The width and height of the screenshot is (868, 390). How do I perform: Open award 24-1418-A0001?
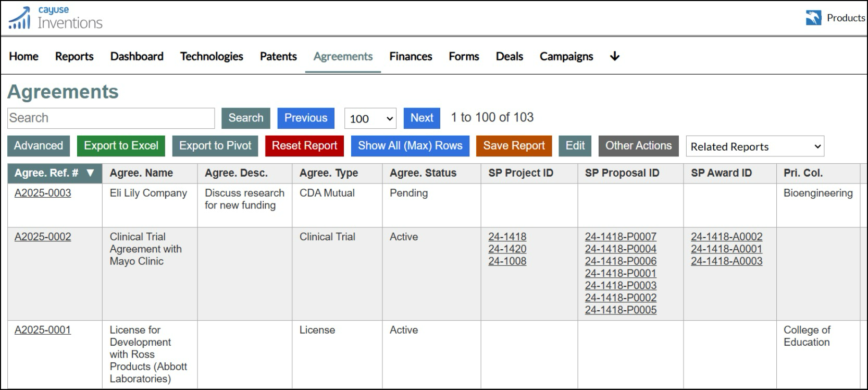point(727,249)
